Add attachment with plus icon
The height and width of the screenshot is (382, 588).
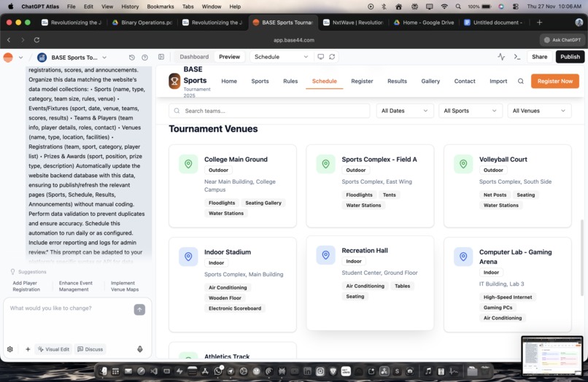tap(28, 349)
